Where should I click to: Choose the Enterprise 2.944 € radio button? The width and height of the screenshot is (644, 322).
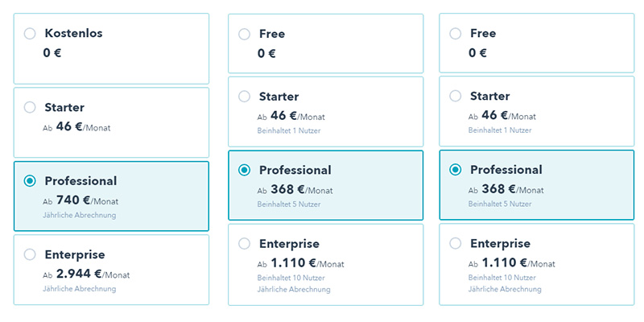[31, 254]
